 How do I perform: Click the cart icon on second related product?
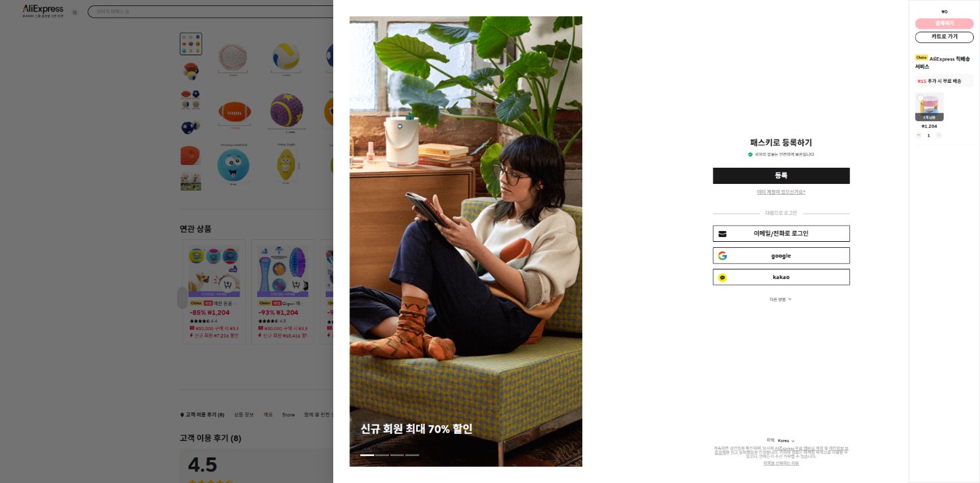(x=297, y=285)
